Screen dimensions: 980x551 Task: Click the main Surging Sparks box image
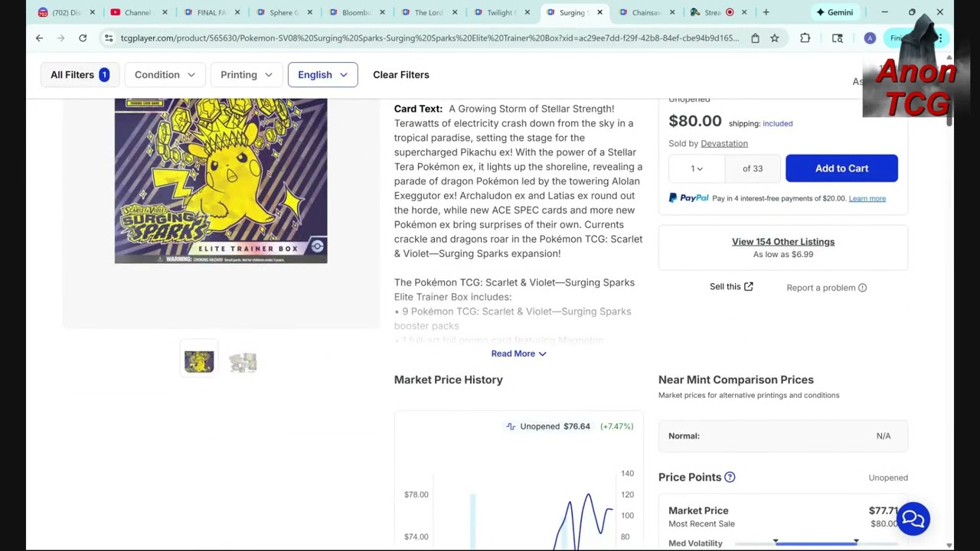[x=220, y=181]
